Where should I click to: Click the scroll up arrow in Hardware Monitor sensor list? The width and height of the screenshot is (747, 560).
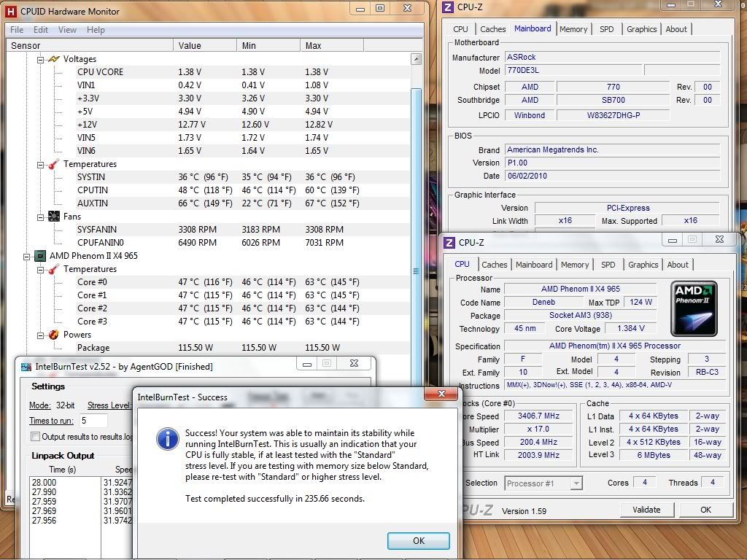click(x=416, y=59)
